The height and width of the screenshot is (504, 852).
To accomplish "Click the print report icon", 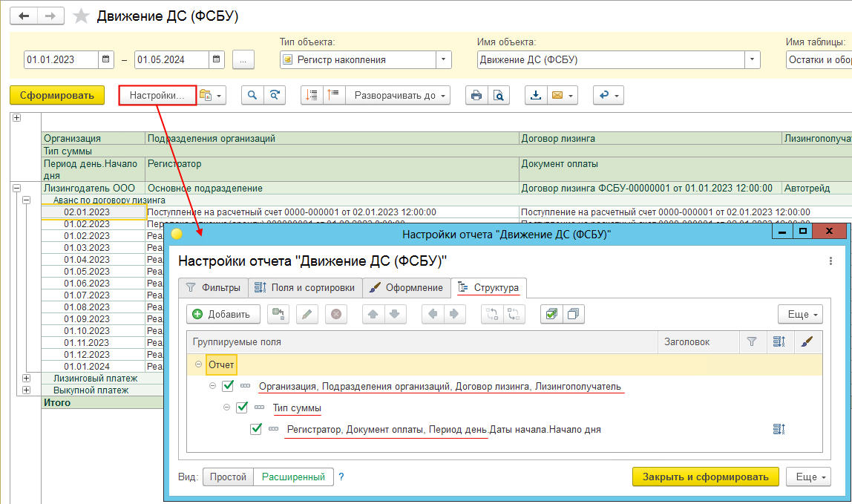I will [476, 95].
